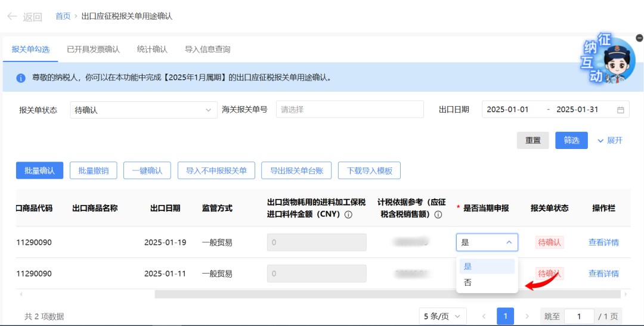Viewport: 644px width, 326px height.
Task: Click 查看详情 for the 2025-01-19 row
Action: [x=603, y=243]
